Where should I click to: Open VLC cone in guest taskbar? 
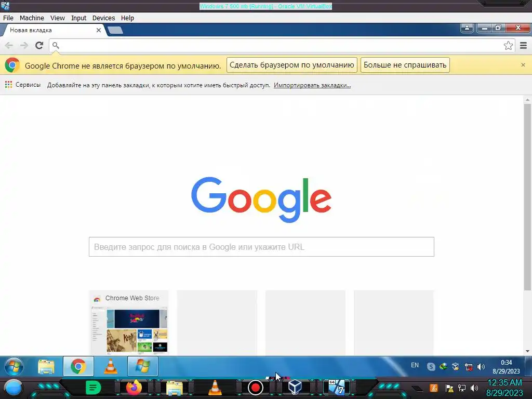[111, 366]
